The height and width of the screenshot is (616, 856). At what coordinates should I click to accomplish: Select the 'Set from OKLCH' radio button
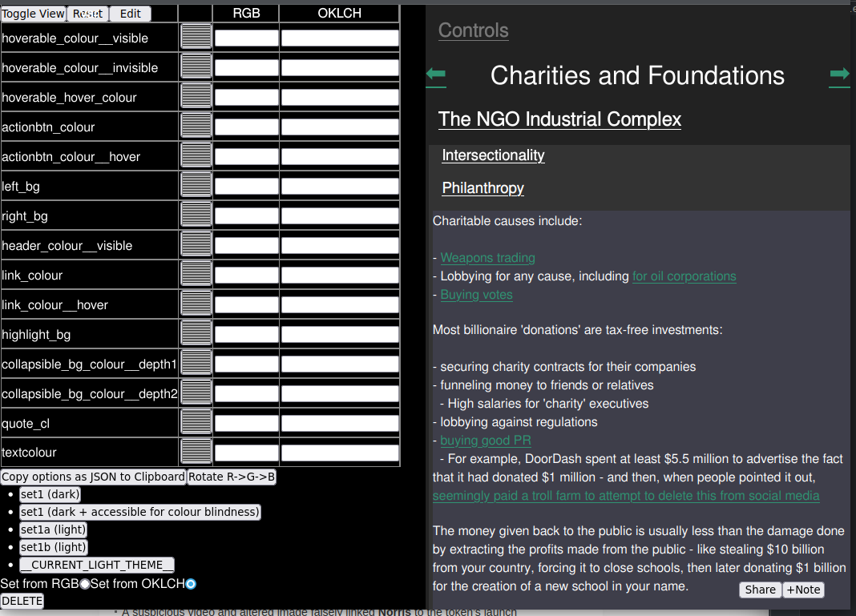pyautogui.click(x=191, y=584)
